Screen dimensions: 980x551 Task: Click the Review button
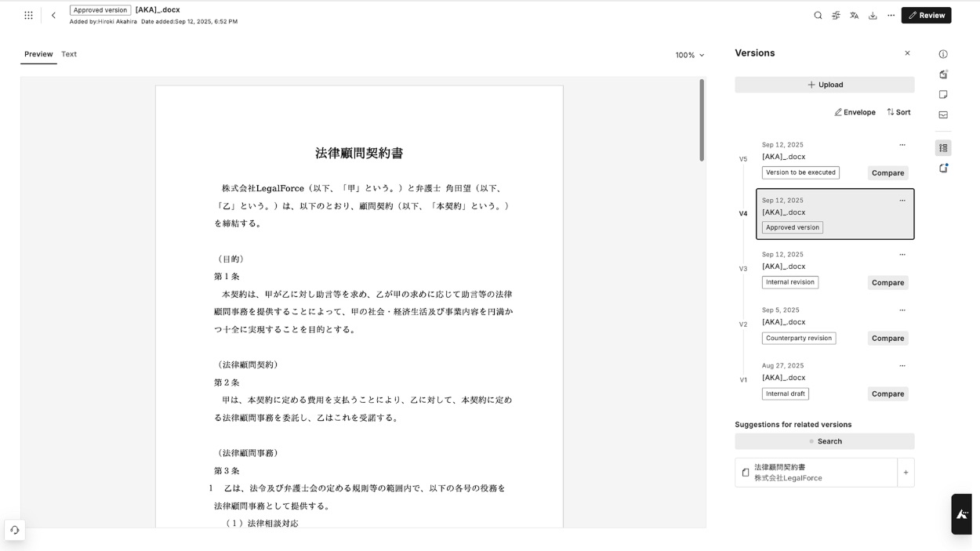(926, 15)
